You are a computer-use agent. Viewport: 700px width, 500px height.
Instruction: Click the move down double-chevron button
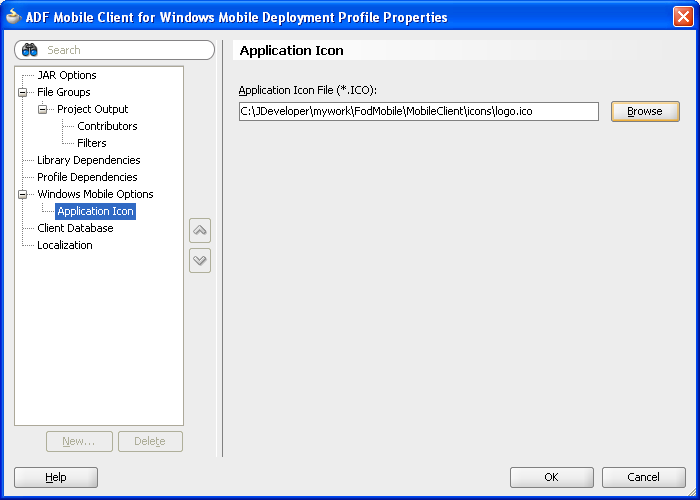[x=200, y=260]
